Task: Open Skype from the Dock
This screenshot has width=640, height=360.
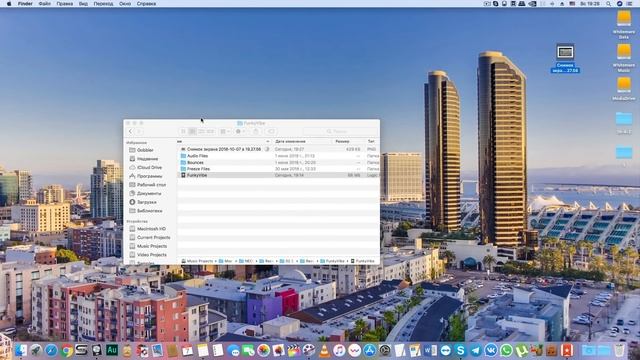Action: pyautogui.click(x=460, y=350)
